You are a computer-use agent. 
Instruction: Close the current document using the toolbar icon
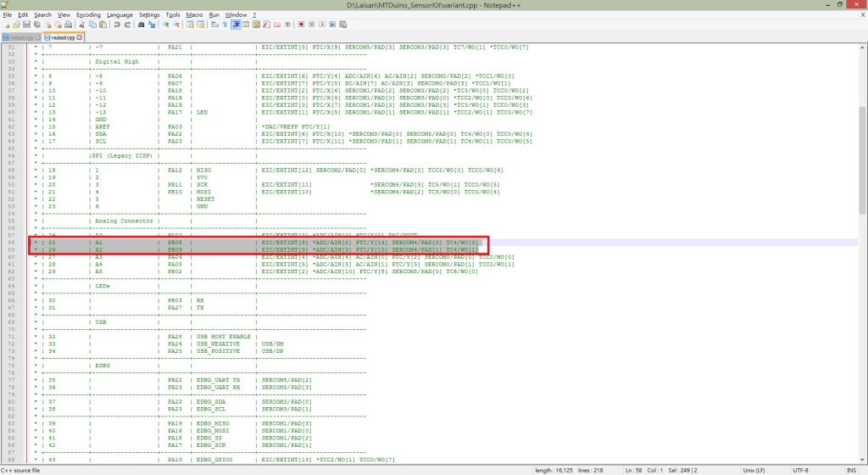coord(47,25)
